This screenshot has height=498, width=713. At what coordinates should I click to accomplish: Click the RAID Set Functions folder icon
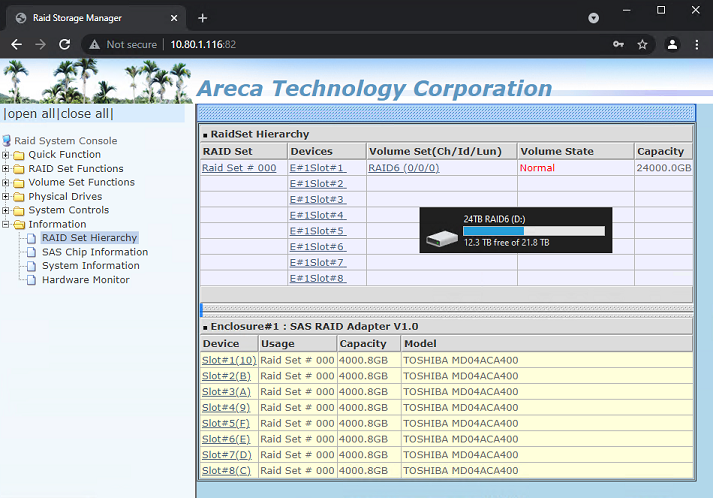(x=19, y=169)
